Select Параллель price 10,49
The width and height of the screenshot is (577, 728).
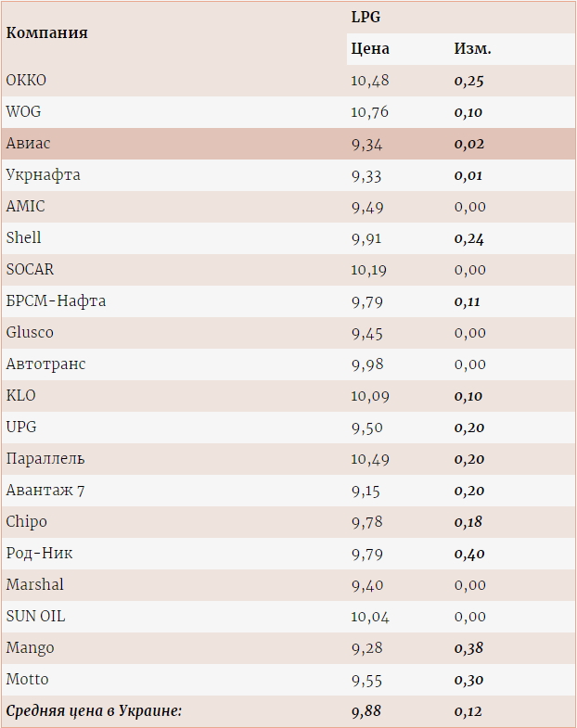[x=370, y=460]
